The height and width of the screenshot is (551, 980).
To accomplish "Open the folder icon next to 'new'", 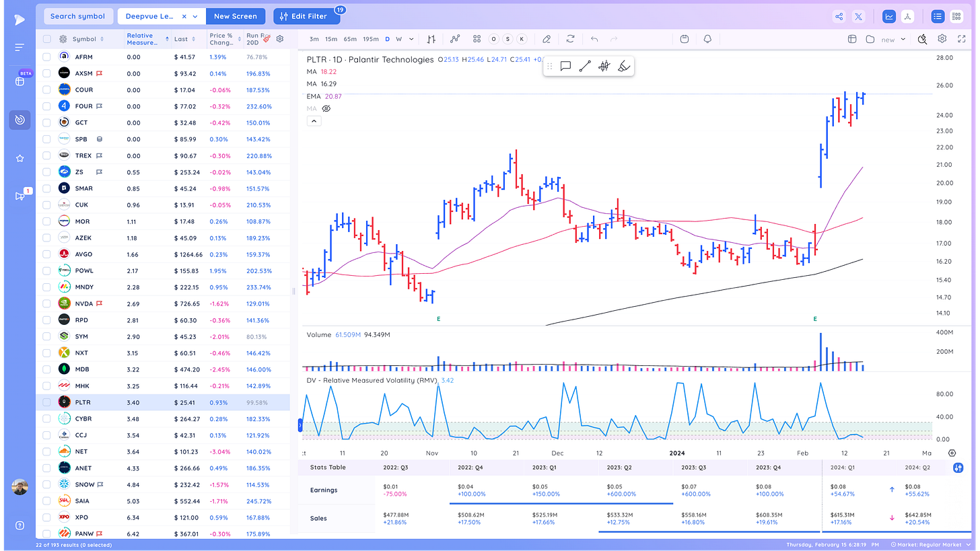I will coord(870,39).
